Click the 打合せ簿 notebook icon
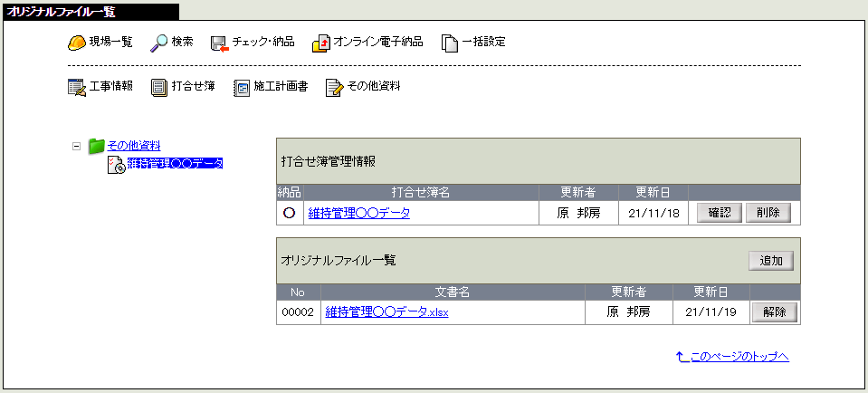 [x=159, y=88]
